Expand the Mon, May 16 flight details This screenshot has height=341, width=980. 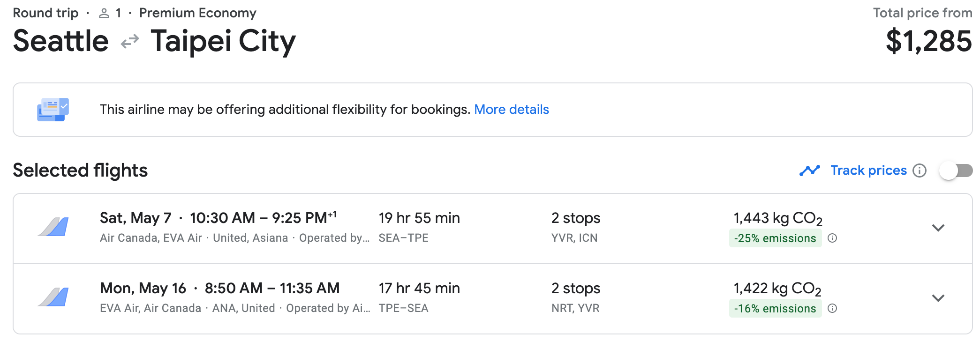[x=938, y=298]
